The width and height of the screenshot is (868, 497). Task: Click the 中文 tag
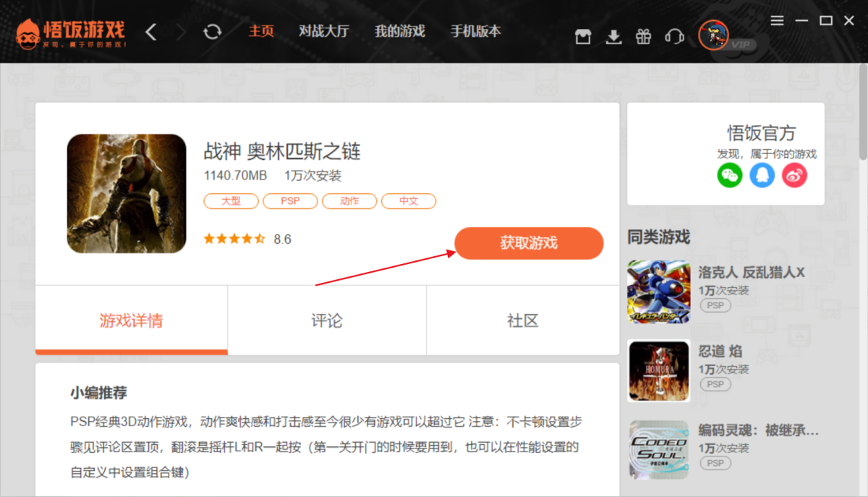pyautogui.click(x=409, y=201)
